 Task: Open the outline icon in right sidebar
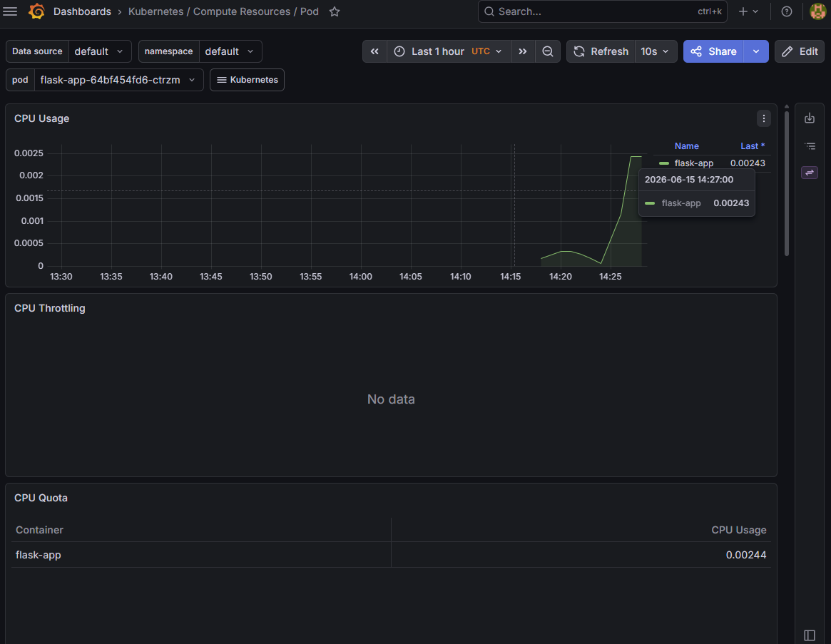tap(810, 145)
